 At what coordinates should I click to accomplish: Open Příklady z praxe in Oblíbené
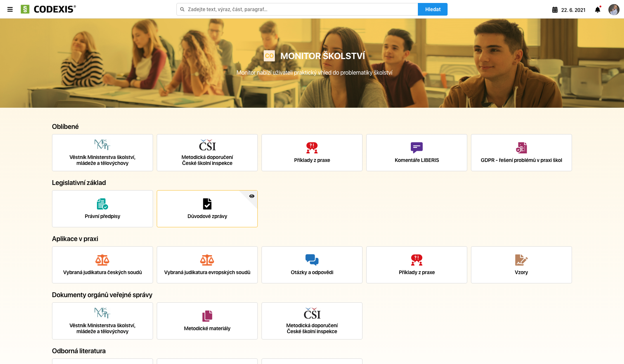312,153
